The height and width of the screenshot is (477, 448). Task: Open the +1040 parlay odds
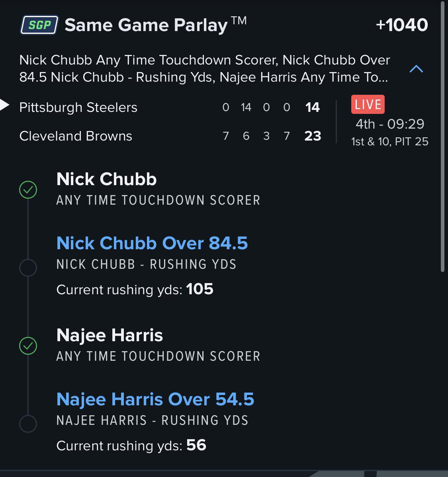coord(402,25)
